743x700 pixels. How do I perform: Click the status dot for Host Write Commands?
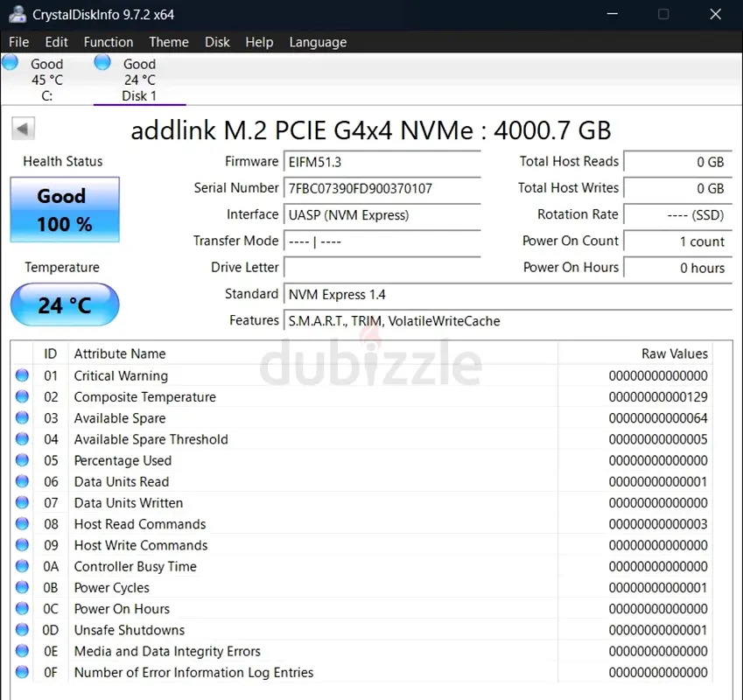coord(22,545)
